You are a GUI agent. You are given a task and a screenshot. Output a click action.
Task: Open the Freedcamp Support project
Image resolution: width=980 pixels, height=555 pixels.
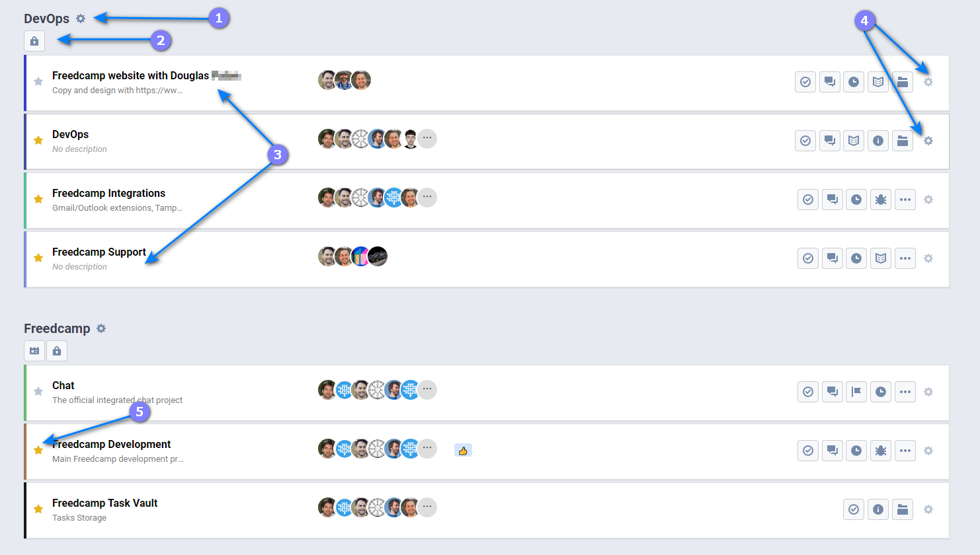99,252
